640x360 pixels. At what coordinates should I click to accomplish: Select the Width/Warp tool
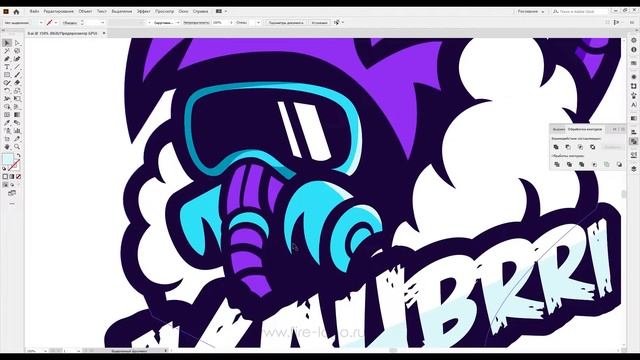[x=7, y=99]
